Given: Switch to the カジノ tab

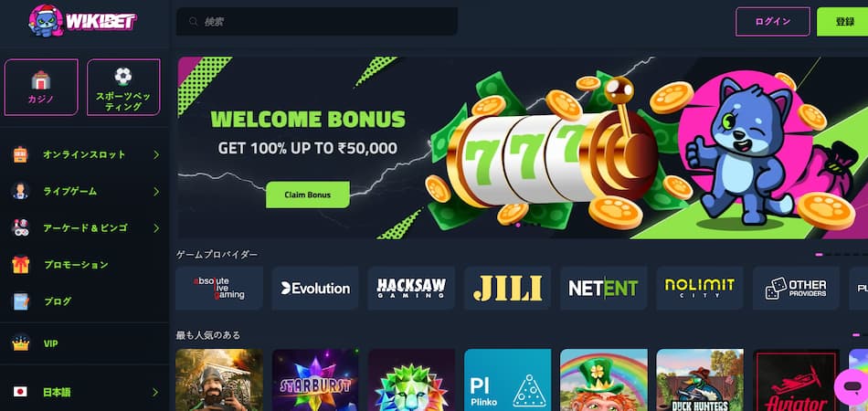Looking at the screenshot, I should (x=41, y=88).
